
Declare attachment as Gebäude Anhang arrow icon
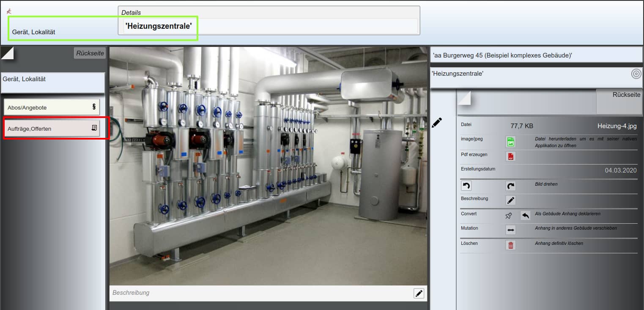coord(525,216)
